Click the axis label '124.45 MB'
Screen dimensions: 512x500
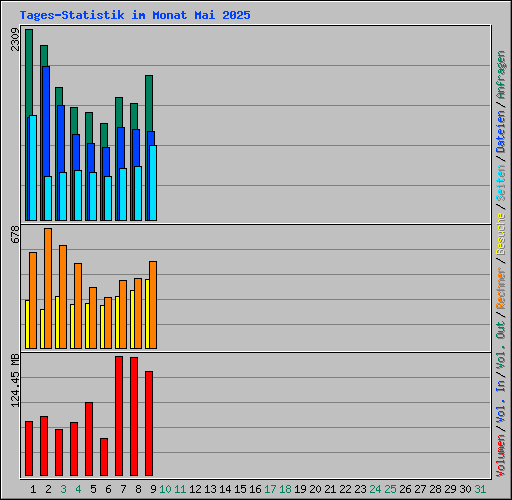pyautogui.click(x=15, y=380)
